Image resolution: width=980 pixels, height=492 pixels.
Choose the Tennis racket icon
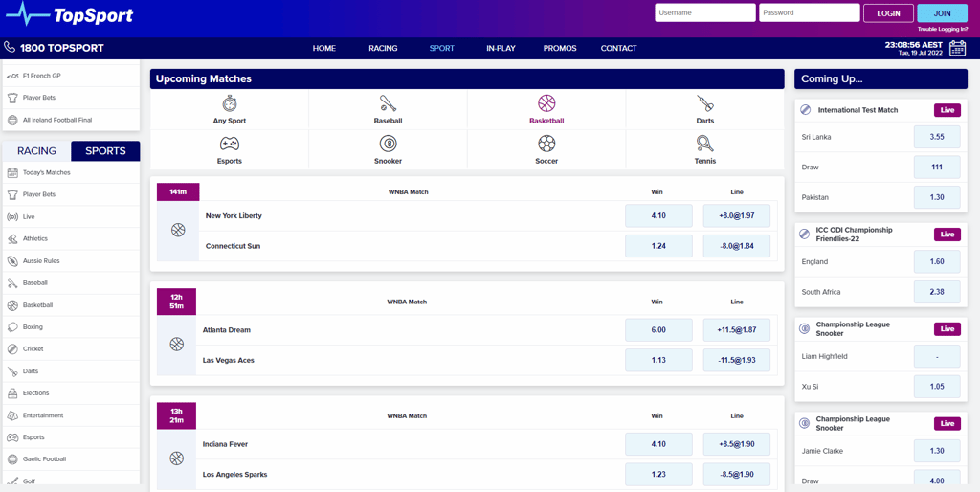(x=705, y=144)
